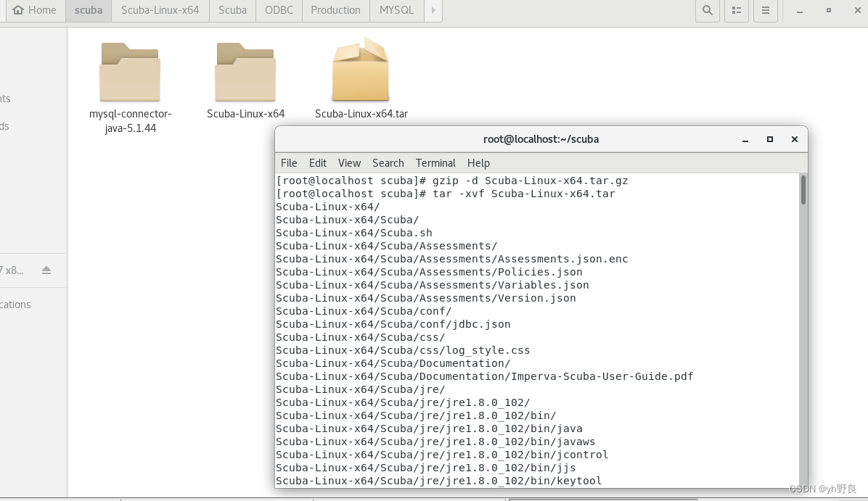
Task: Switch file manager to list view
Action: coord(736,10)
